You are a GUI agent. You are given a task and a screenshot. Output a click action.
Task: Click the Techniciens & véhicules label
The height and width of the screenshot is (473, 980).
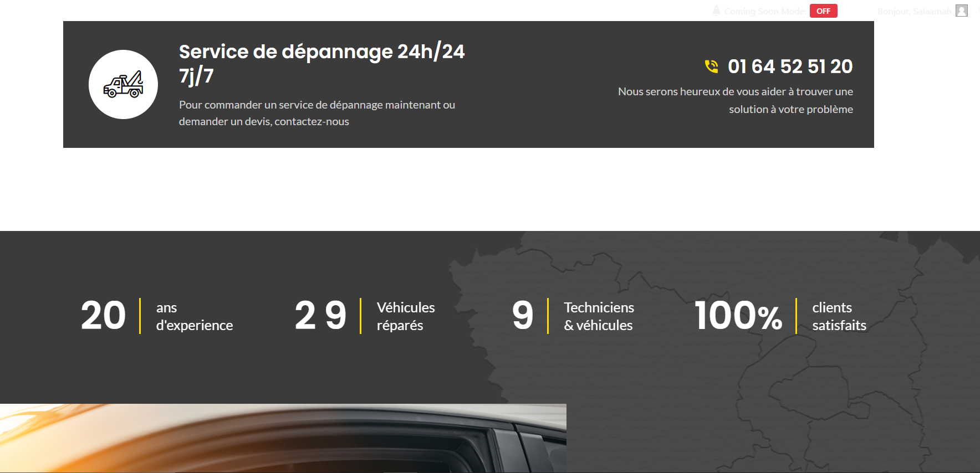coord(599,316)
